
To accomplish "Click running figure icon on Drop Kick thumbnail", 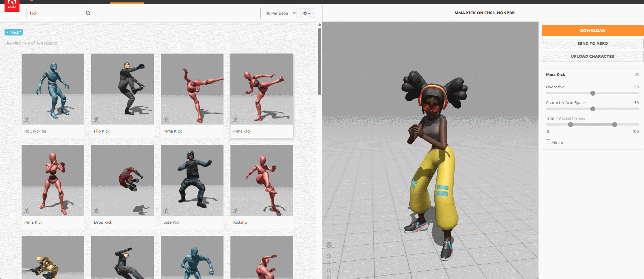I will [x=96, y=211].
